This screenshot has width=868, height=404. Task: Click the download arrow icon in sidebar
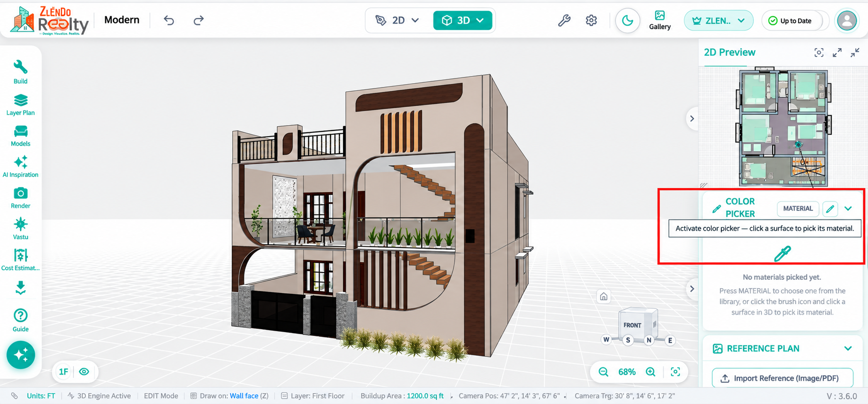(x=20, y=288)
